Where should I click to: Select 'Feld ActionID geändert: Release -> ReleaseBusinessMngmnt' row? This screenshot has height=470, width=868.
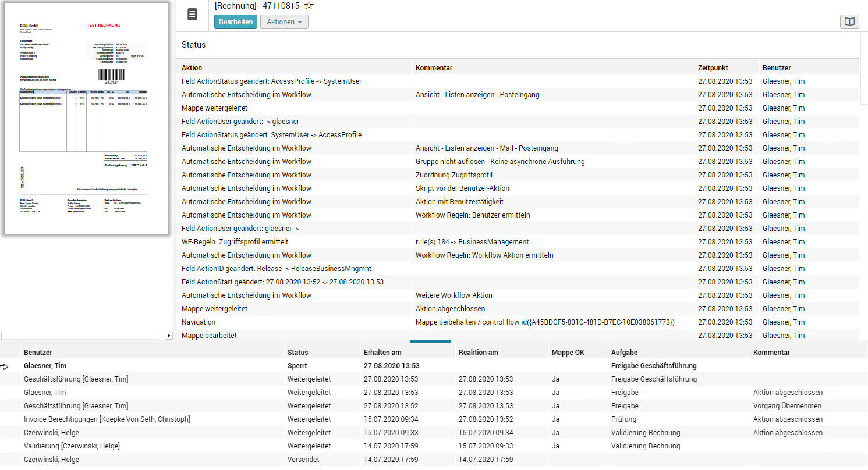coord(518,269)
